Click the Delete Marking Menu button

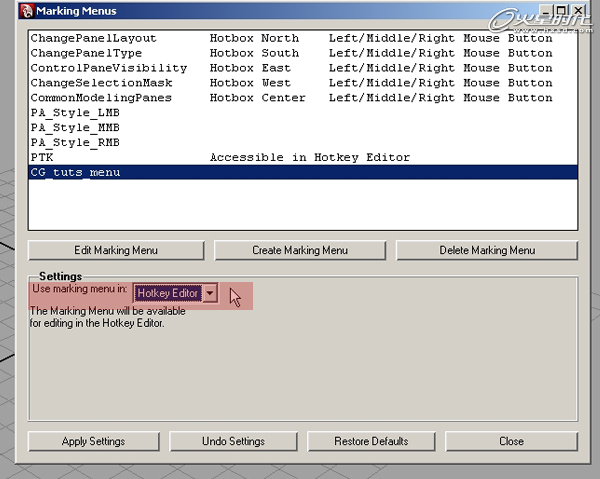pos(487,250)
